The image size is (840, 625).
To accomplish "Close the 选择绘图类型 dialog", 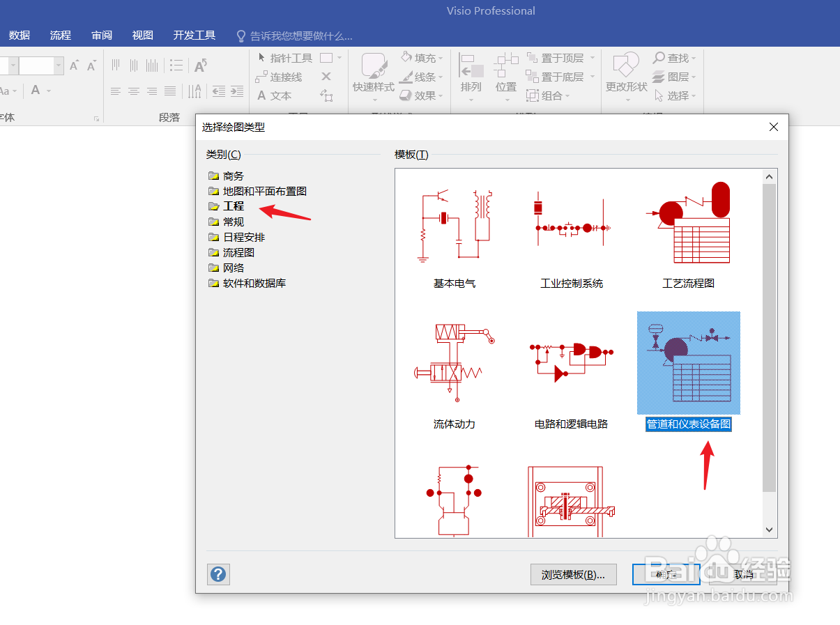I will click(x=773, y=127).
